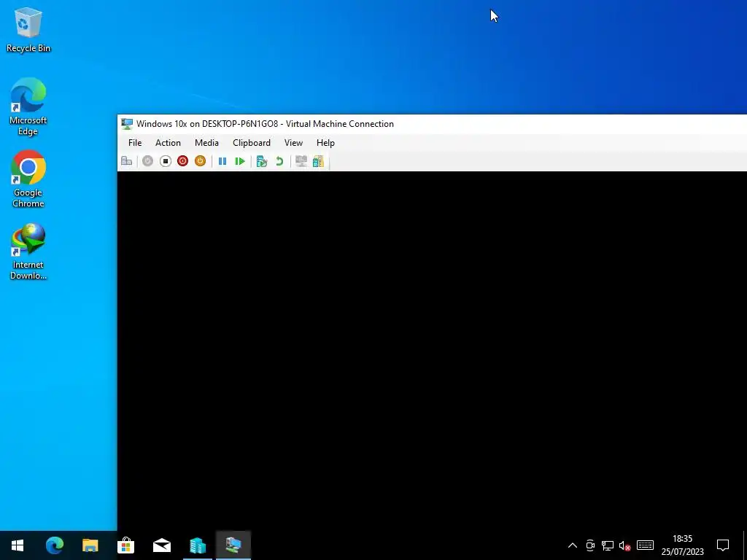Open Microsoft Store from the taskbar

click(125, 545)
